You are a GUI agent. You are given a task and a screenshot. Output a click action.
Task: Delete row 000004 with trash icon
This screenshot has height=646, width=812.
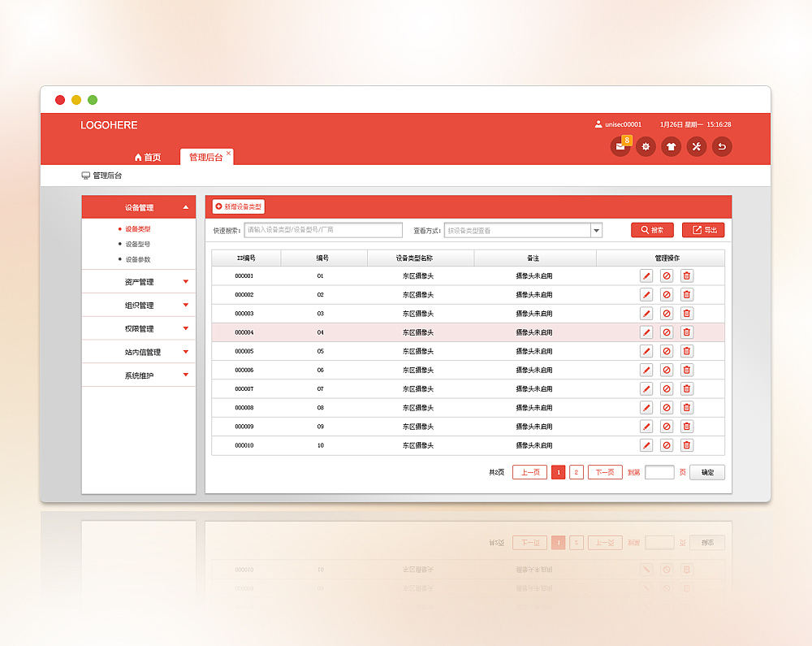[x=687, y=332]
